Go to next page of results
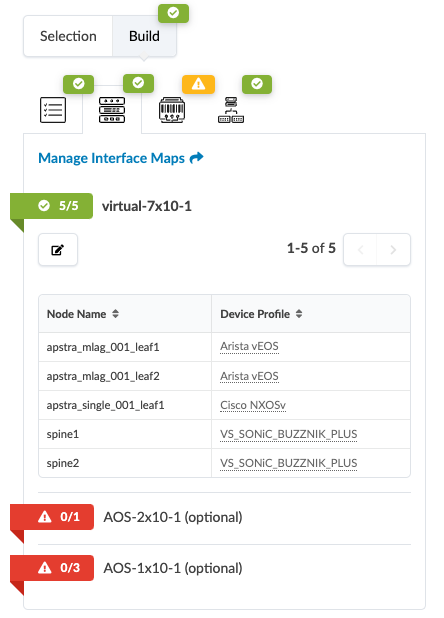444x618 pixels. click(x=393, y=250)
